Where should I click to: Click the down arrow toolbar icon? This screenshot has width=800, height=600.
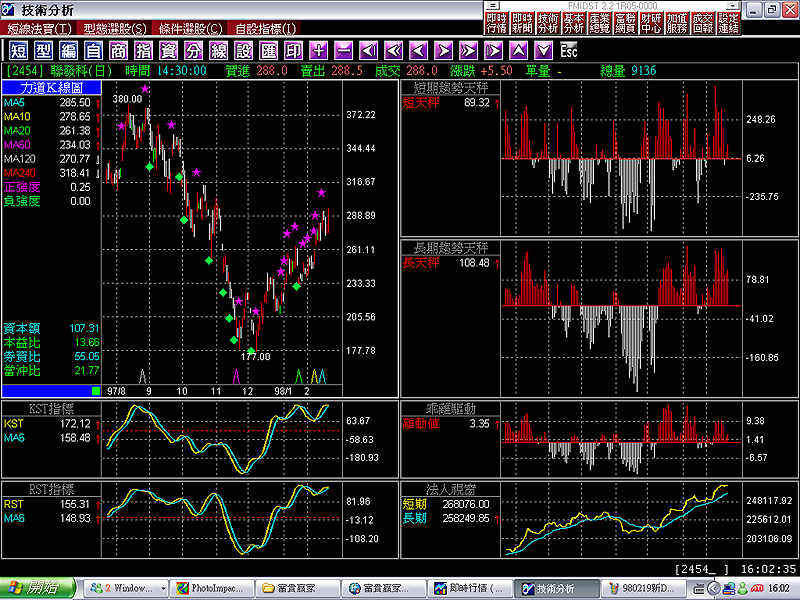pyautogui.click(x=543, y=51)
